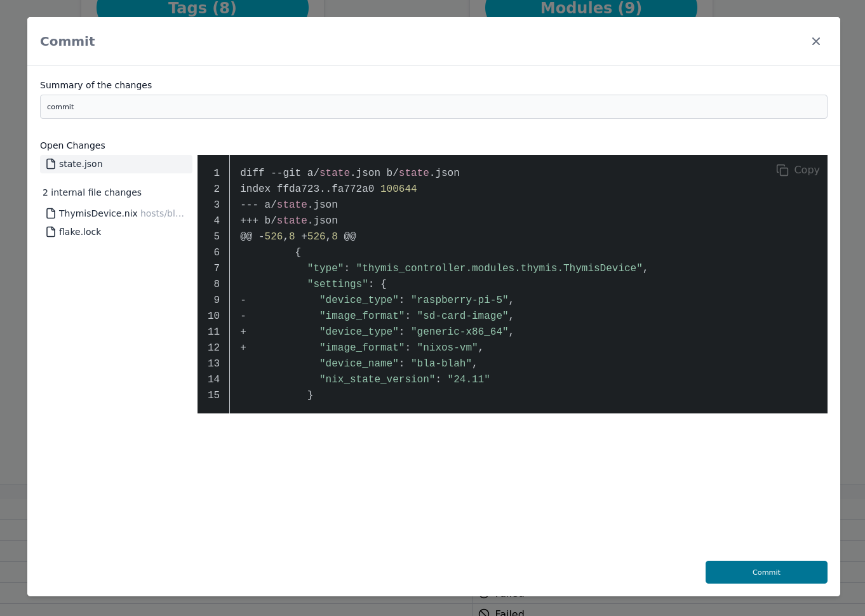Screen dimensions: 865x616
Task: Confirm with the blue Commit button
Action: [x=767, y=572]
